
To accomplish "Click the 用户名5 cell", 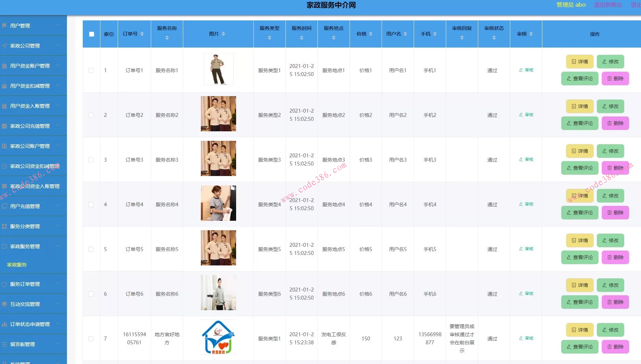I will pos(398,249).
